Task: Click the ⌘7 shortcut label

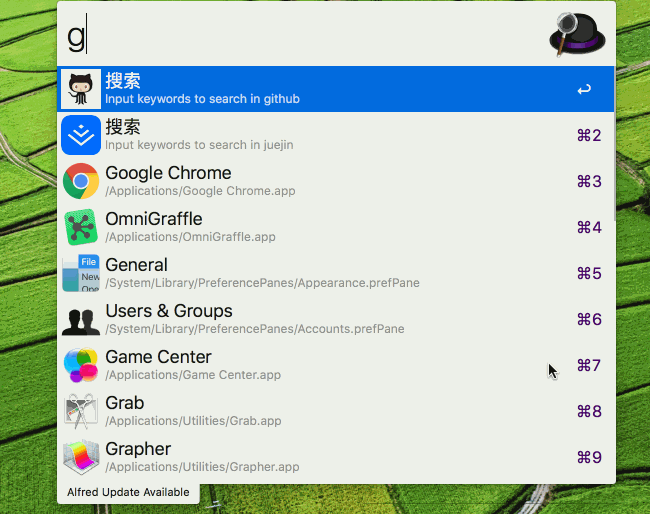Action: [x=589, y=366]
